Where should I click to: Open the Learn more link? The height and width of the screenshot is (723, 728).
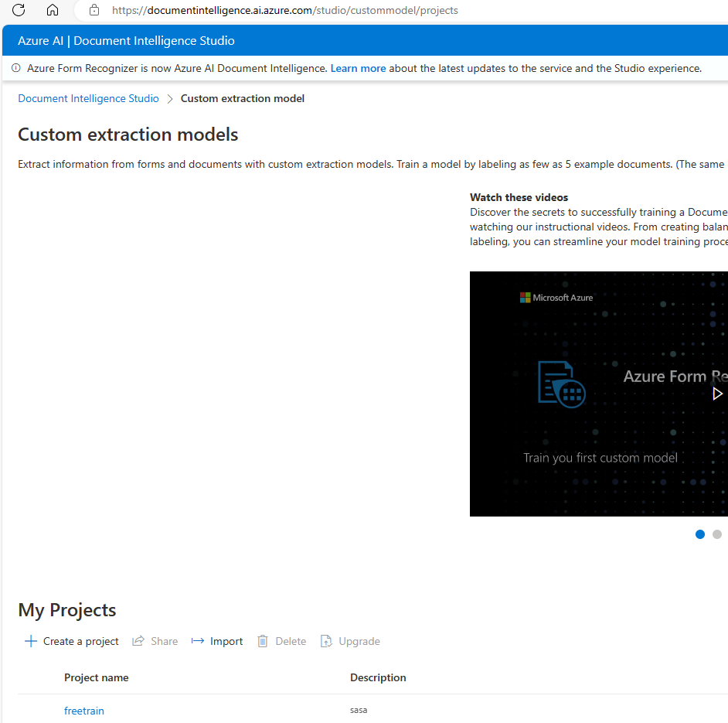coord(358,68)
